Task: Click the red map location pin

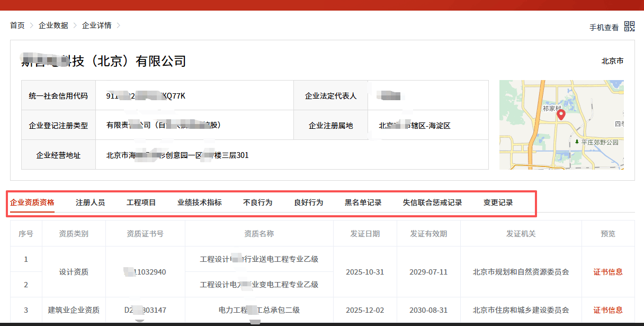Action: 561,114
